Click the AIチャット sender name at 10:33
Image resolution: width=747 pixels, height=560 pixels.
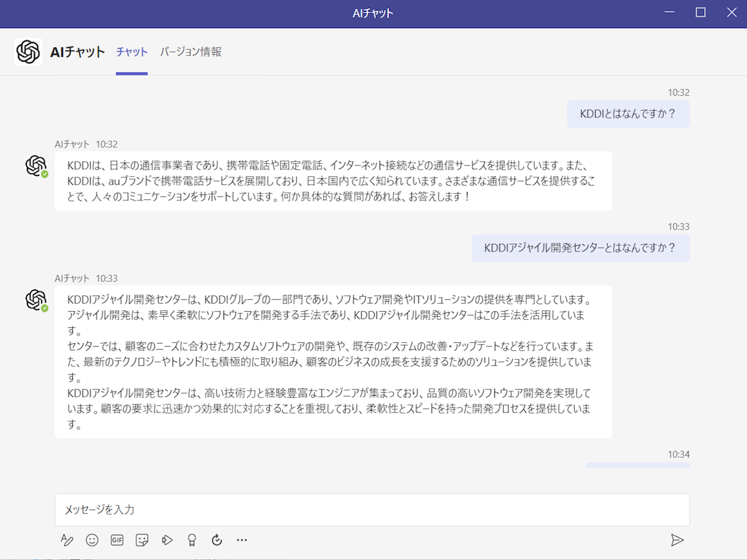pos(72,278)
